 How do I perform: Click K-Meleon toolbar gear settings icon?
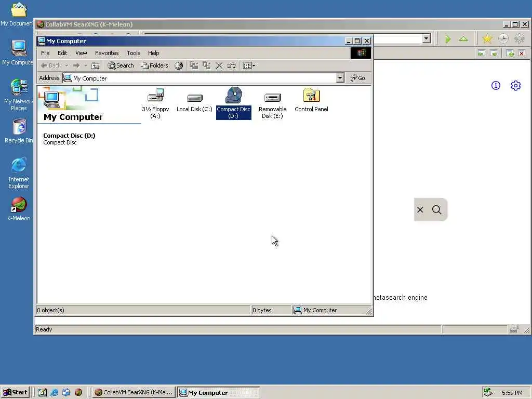point(519,38)
